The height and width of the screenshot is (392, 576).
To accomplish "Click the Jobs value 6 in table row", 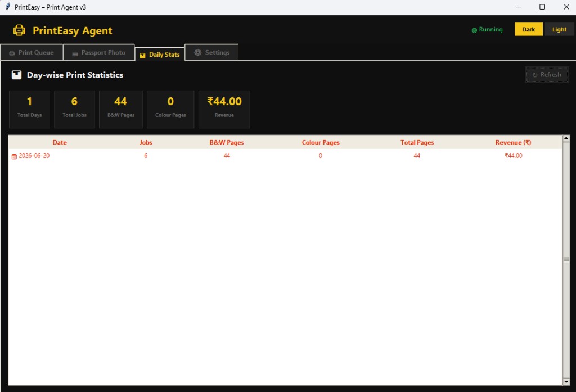I will (x=146, y=156).
